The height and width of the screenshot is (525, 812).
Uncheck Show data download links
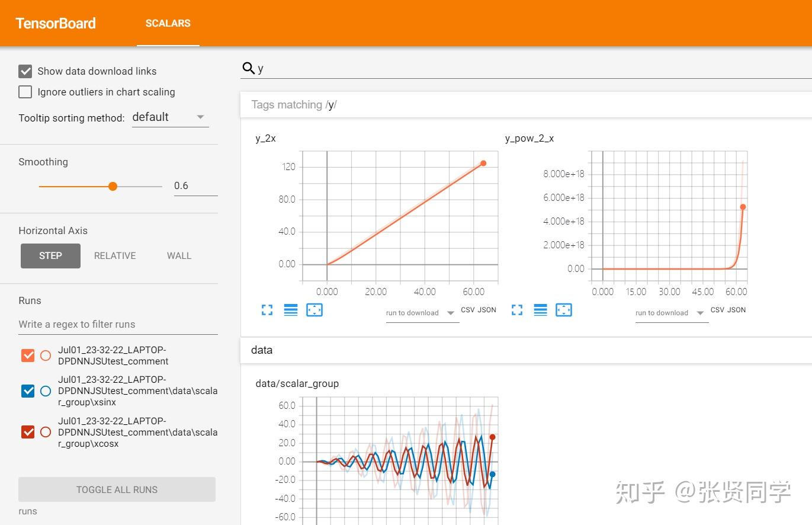tap(25, 71)
